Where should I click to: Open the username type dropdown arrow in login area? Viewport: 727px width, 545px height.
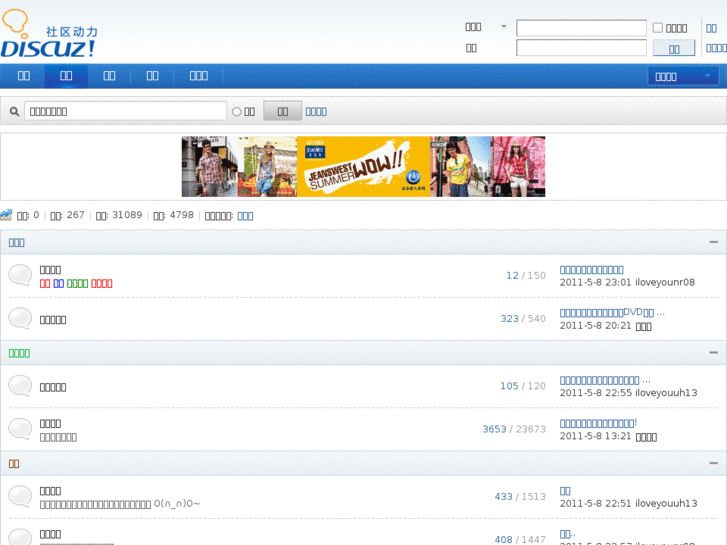(x=504, y=26)
